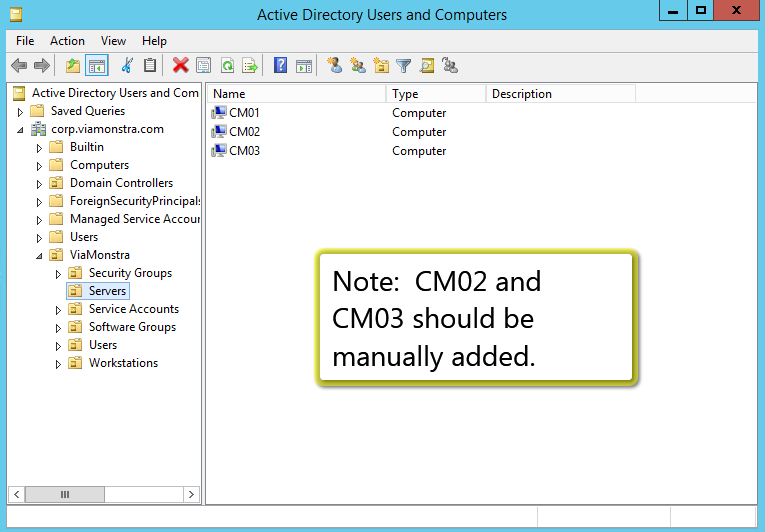765x532 pixels.
Task: Click the Refresh toolbar icon
Action: click(227, 66)
